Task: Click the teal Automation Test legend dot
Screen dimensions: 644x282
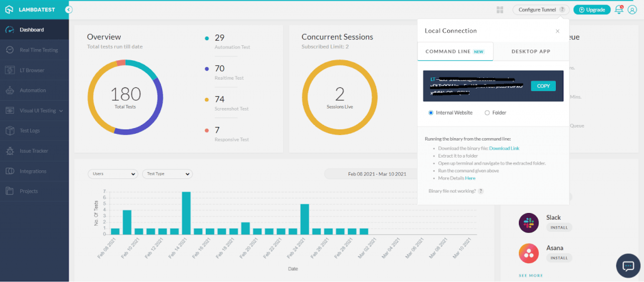Action: (x=206, y=38)
